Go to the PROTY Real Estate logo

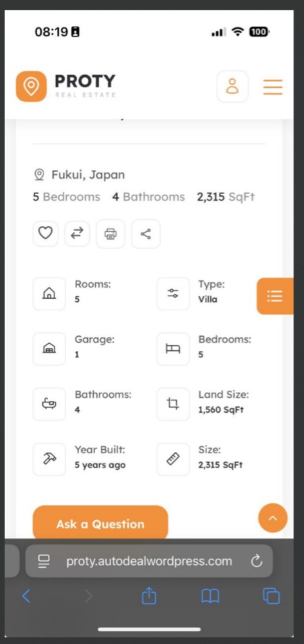pos(66,86)
